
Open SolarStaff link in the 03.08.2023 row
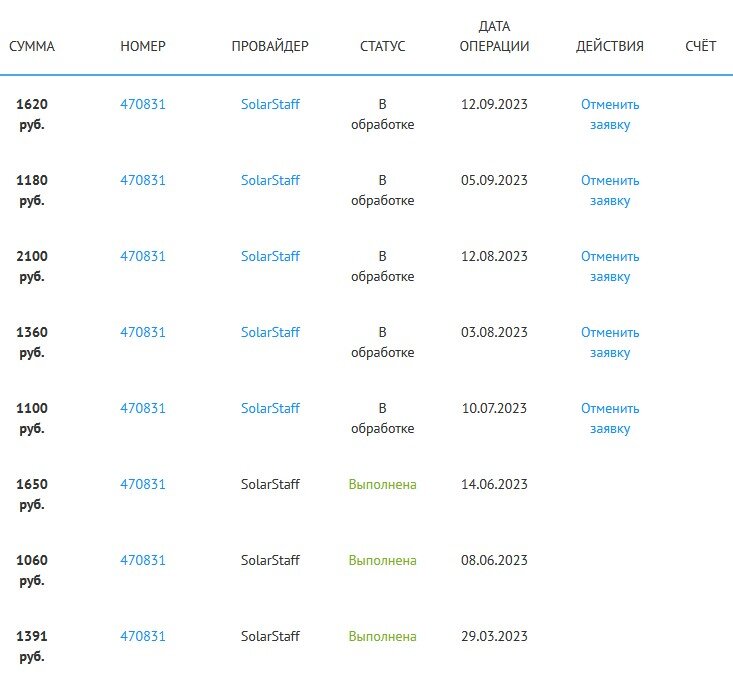coord(270,332)
